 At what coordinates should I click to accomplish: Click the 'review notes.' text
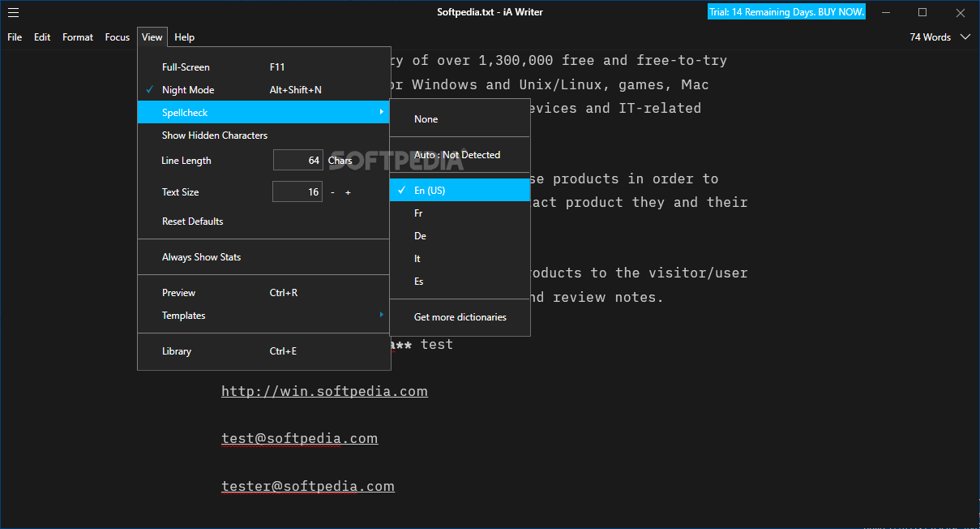(608, 298)
